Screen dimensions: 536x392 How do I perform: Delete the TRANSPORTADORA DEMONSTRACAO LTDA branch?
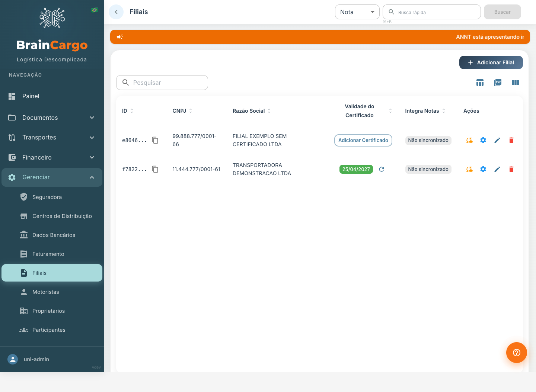[511, 169]
